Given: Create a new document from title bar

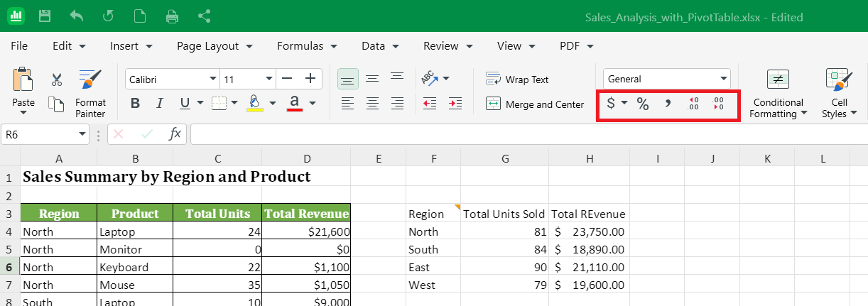Looking at the screenshot, I should coord(140,16).
